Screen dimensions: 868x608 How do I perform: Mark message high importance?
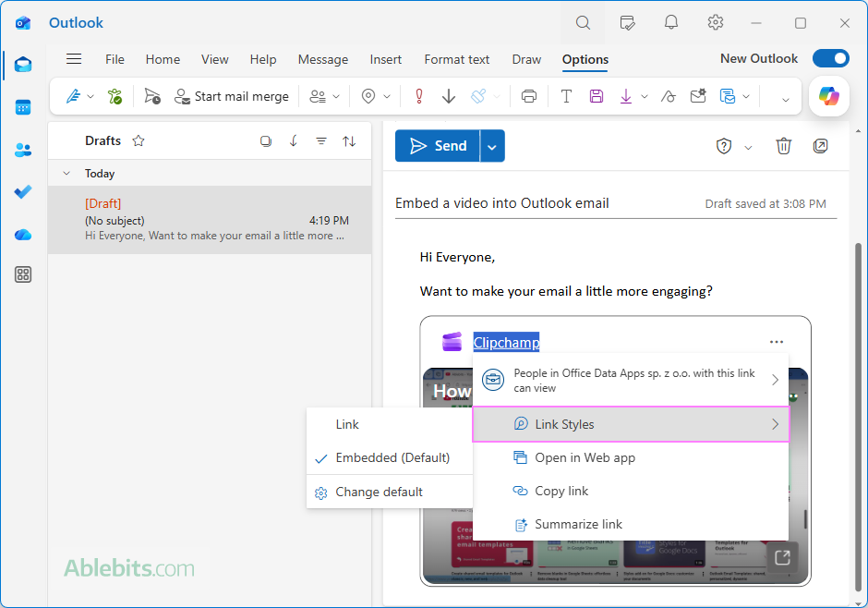pyautogui.click(x=419, y=96)
